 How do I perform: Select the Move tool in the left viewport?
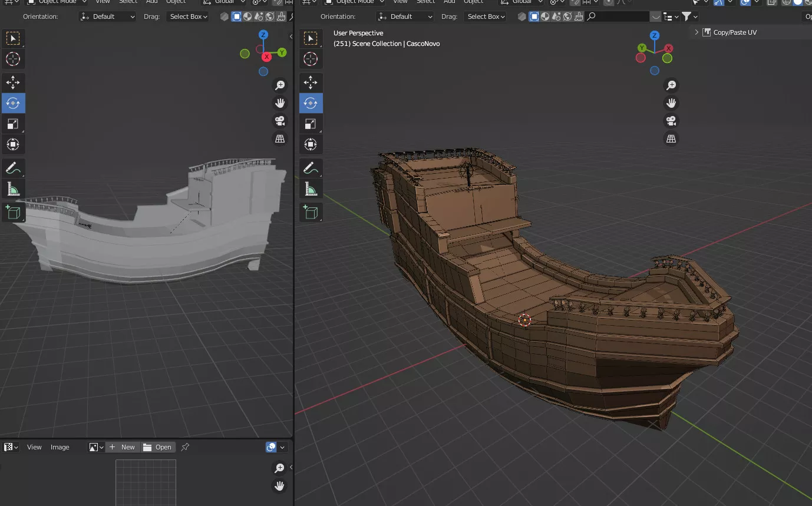click(13, 82)
